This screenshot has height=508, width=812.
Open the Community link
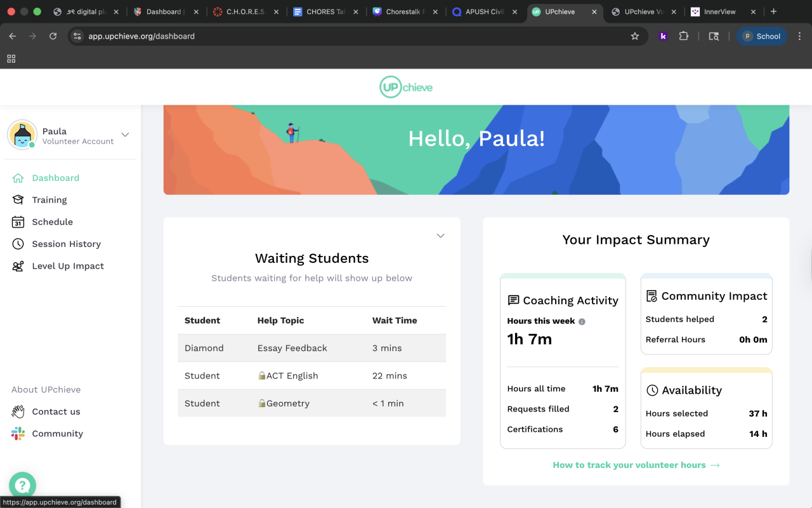coord(58,434)
